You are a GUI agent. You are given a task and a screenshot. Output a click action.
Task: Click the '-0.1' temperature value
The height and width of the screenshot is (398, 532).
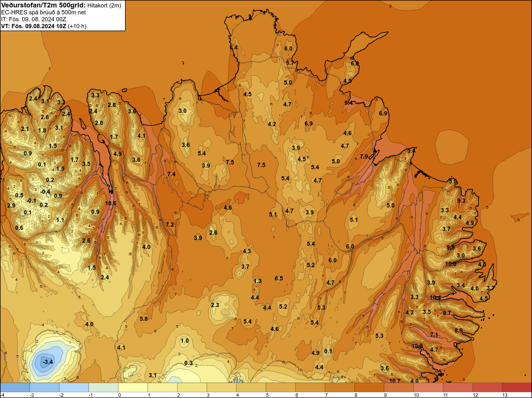click(31, 201)
